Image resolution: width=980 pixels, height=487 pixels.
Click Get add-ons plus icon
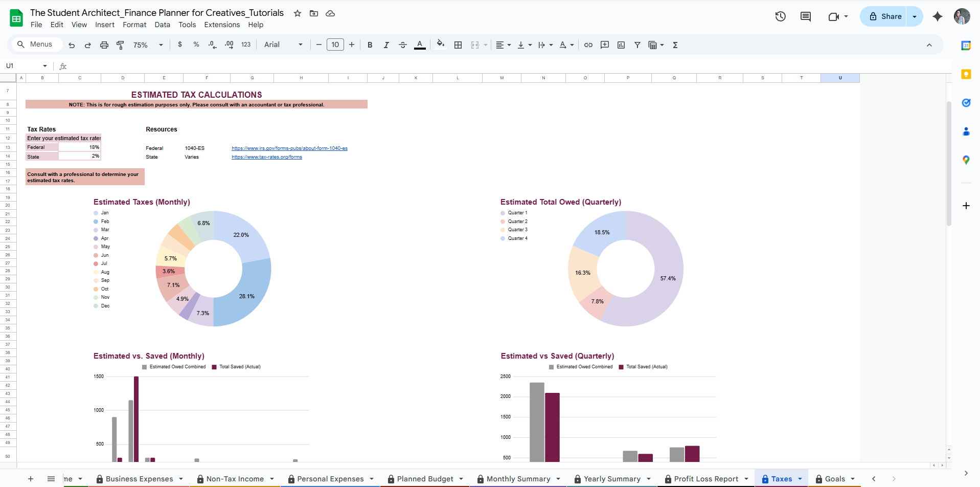point(966,206)
